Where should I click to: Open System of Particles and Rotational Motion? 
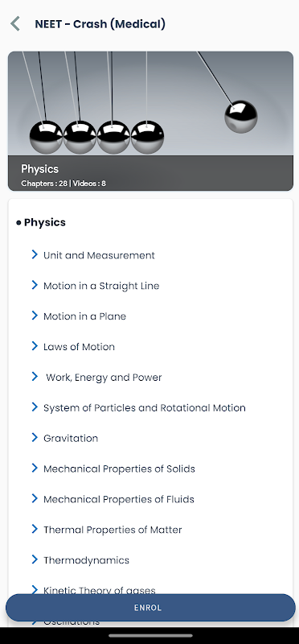[x=145, y=408]
